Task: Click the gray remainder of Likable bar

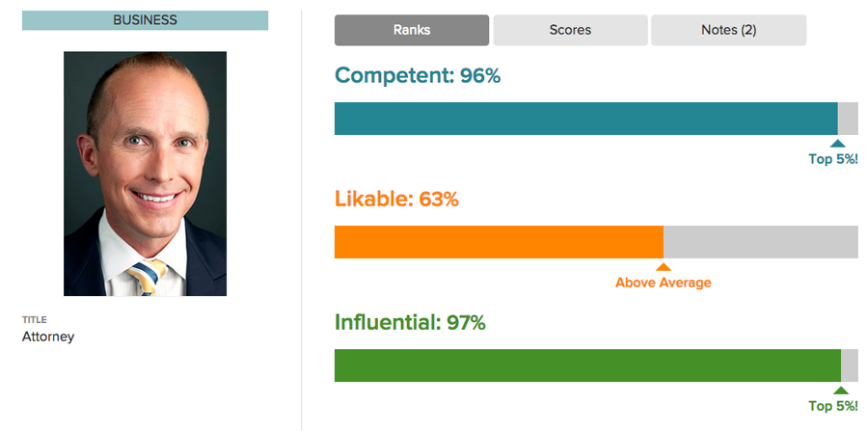Action: point(761,242)
